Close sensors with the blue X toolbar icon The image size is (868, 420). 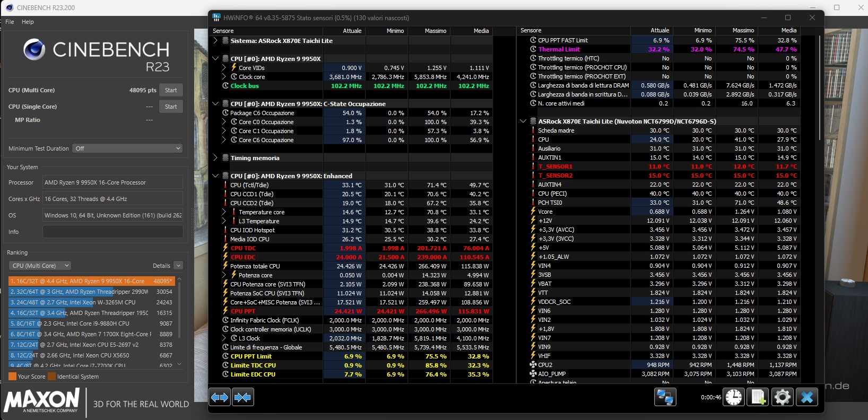coord(807,397)
